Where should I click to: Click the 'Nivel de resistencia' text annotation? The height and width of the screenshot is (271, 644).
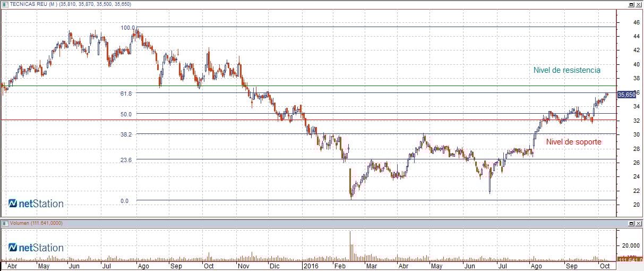(567, 70)
